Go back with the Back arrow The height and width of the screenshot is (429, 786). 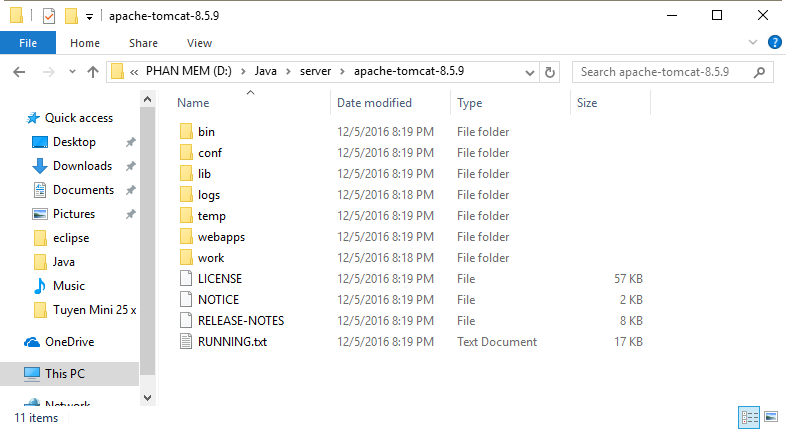19,72
